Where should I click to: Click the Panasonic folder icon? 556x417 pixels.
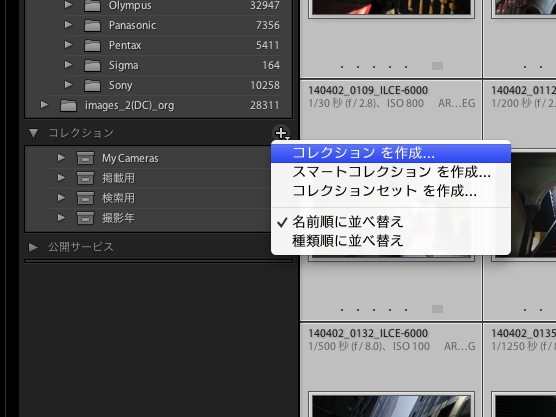[92, 26]
